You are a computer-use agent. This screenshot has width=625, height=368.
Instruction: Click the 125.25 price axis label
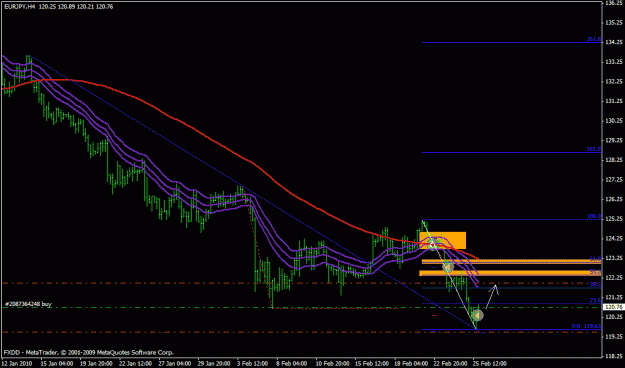click(614, 219)
